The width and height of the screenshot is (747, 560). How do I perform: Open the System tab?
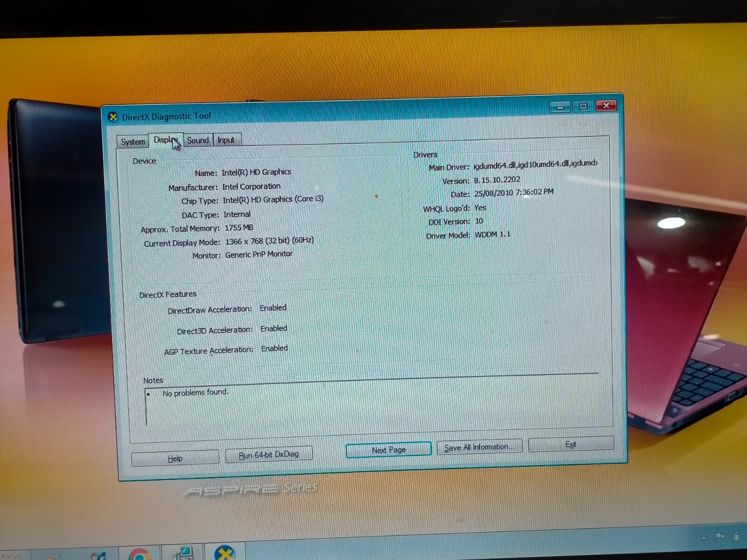(133, 141)
